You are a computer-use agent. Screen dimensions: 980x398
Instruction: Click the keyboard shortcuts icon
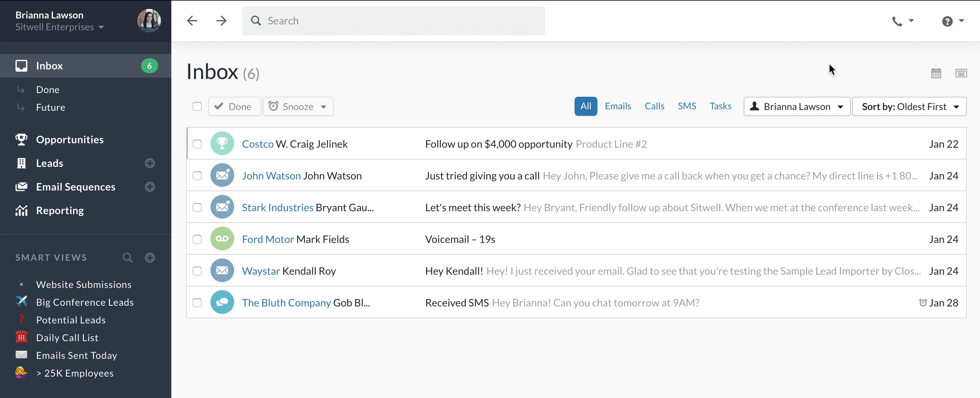pos(961,73)
